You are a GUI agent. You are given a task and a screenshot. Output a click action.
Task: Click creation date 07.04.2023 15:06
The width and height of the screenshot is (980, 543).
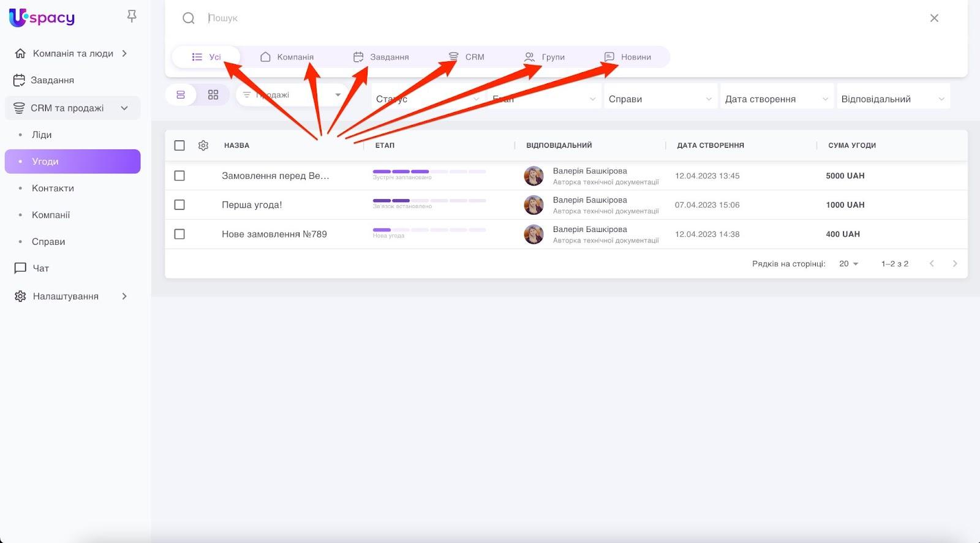click(707, 205)
